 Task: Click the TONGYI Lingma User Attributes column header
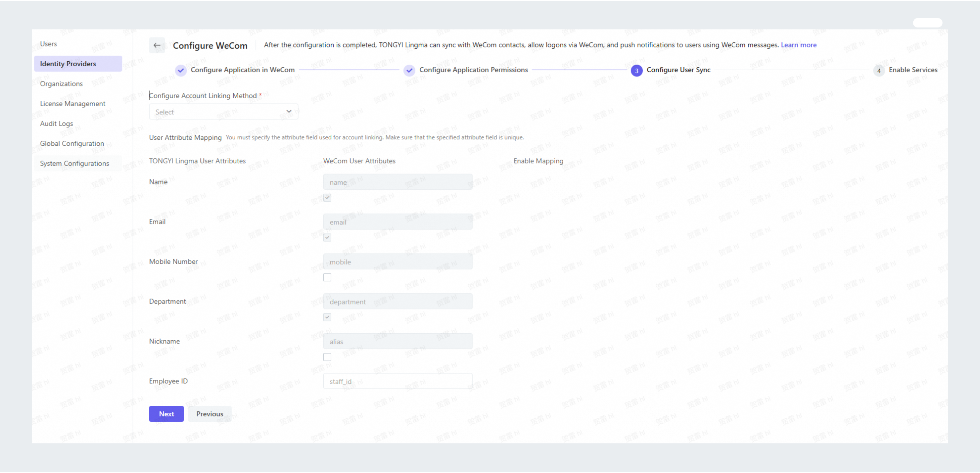[x=197, y=161]
